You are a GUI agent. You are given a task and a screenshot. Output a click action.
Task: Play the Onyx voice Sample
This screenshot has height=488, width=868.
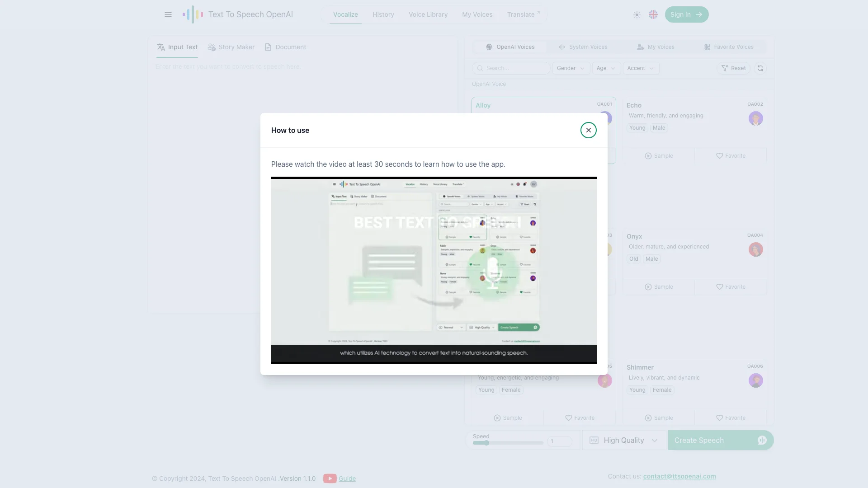tap(659, 287)
